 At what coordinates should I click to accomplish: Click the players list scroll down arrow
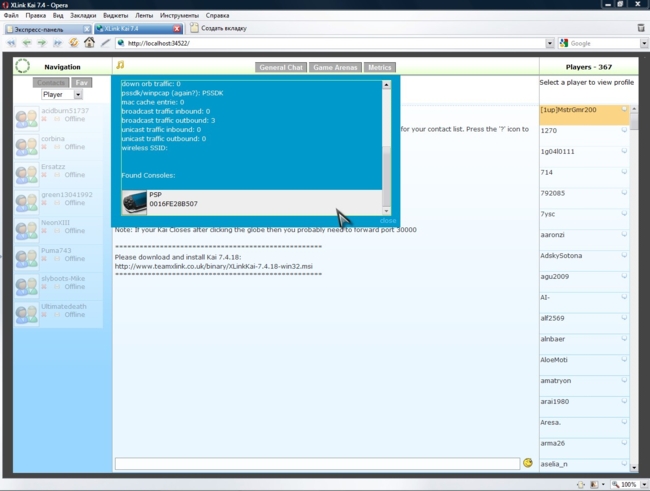(x=634, y=467)
